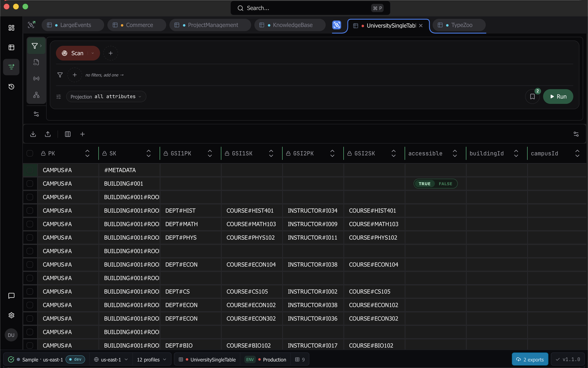Viewport: 588px width, 368px height.
Task: Open the history icon in left sidebar
Action: tap(11, 87)
